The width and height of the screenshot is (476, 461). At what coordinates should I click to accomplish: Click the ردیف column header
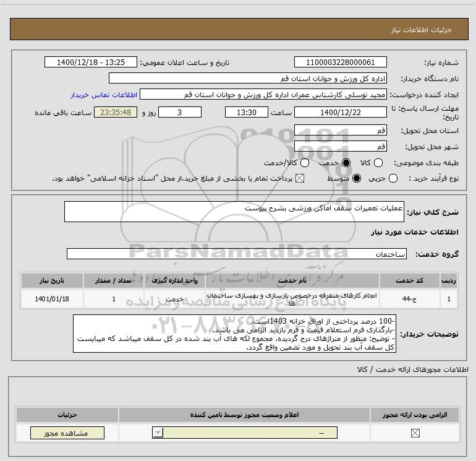(449, 280)
